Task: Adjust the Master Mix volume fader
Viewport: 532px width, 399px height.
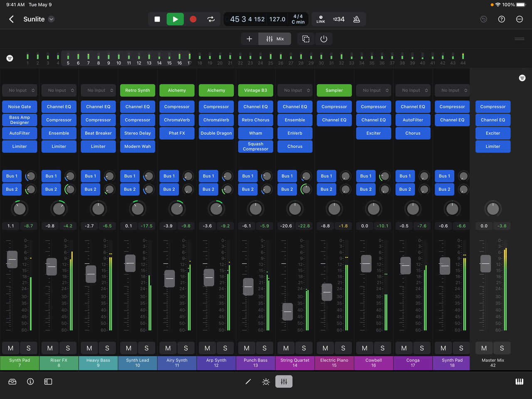Action: coord(485,263)
